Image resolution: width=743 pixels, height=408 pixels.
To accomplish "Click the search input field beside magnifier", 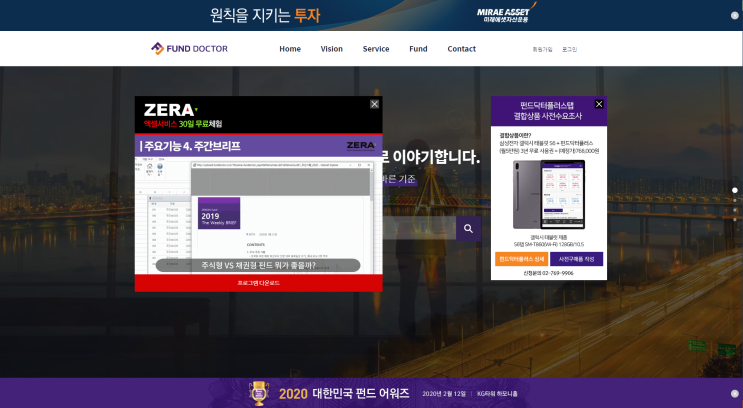I will [x=419, y=229].
